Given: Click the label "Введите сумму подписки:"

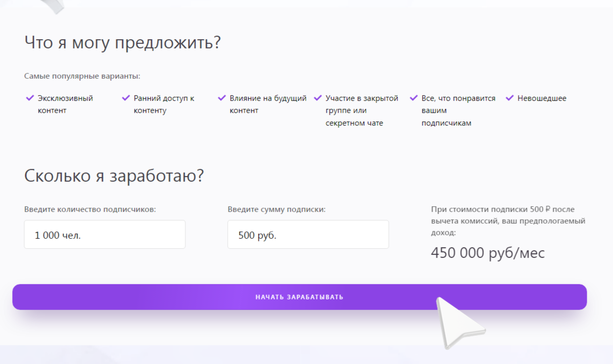Looking at the screenshot, I should (x=277, y=209).
